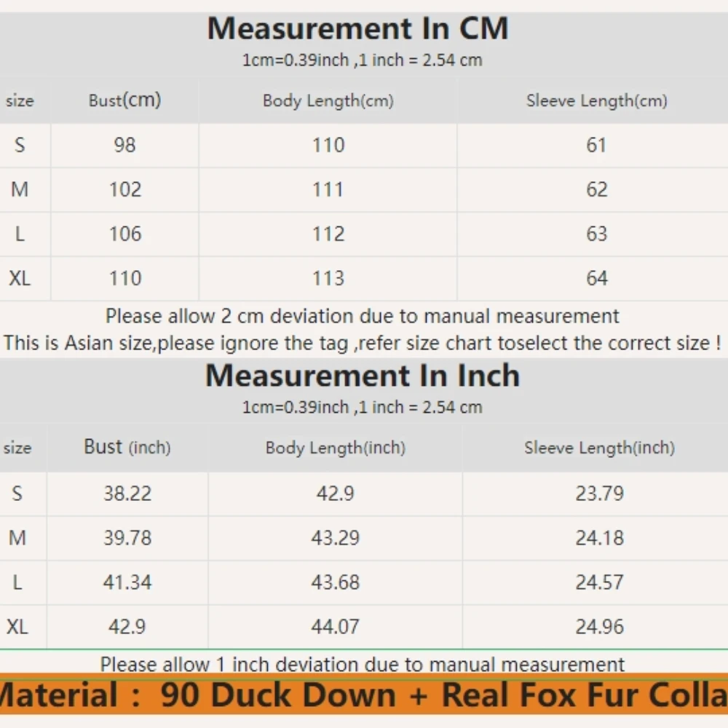Screen dimensions: 728x728
Task: Click the size S row in cm table
Action: pos(364,146)
